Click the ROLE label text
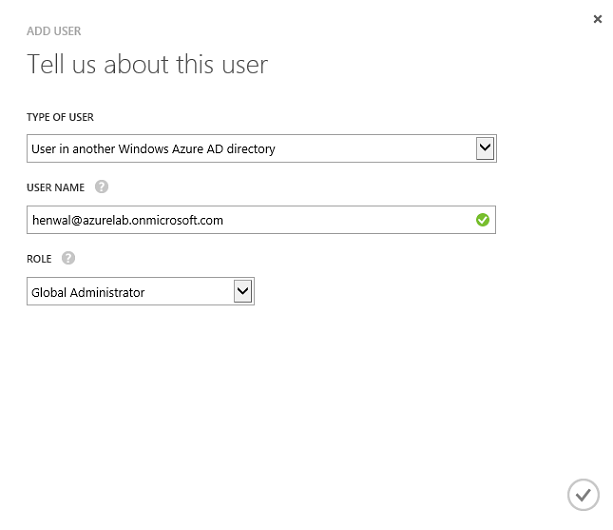613x530 pixels. [39, 259]
